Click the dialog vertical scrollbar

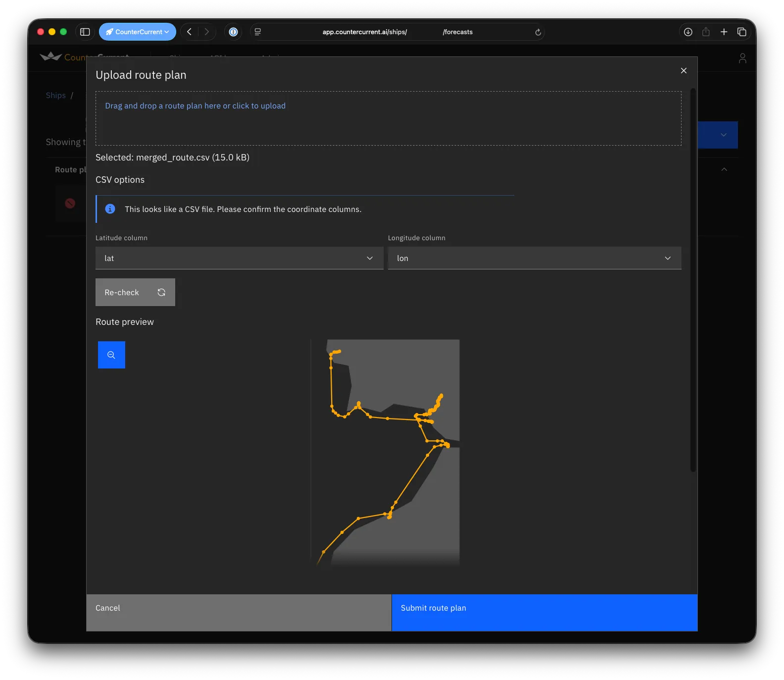click(693, 280)
